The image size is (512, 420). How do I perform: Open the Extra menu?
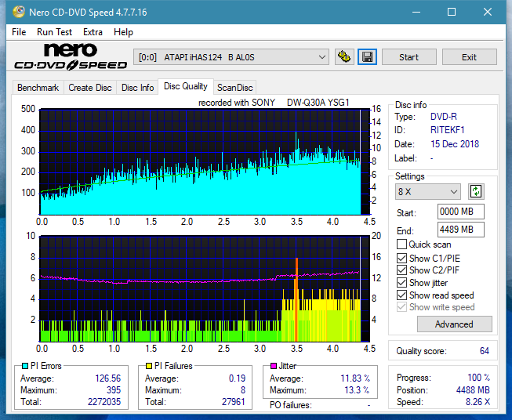(x=93, y=32)
